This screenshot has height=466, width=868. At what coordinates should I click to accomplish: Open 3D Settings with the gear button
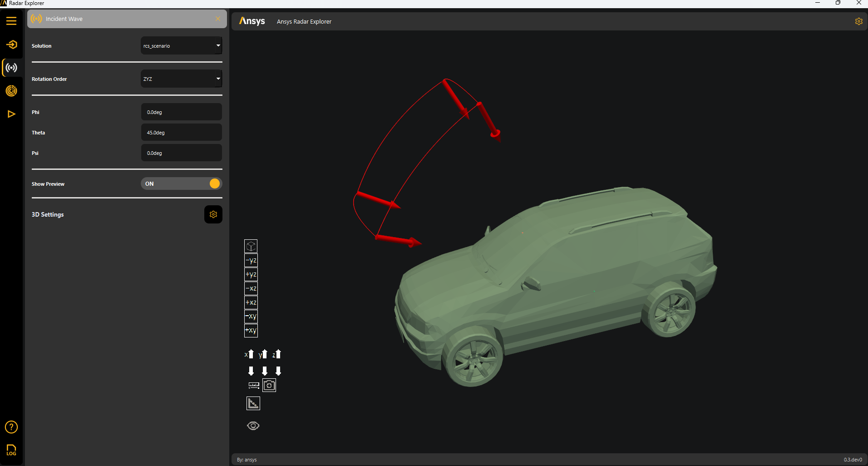[213, 214]
